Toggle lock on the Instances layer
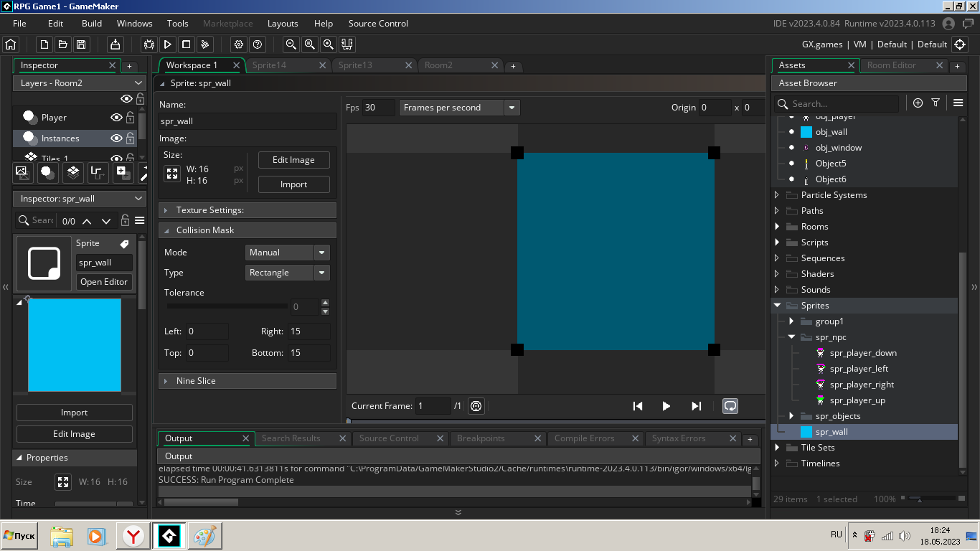 tap(131, 138)
